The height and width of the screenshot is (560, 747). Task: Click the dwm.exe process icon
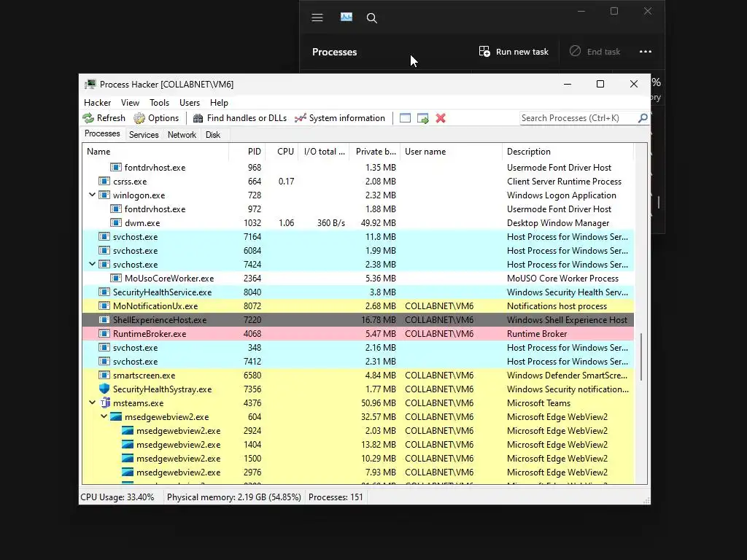pyautogui.click(x=116, y=223)
